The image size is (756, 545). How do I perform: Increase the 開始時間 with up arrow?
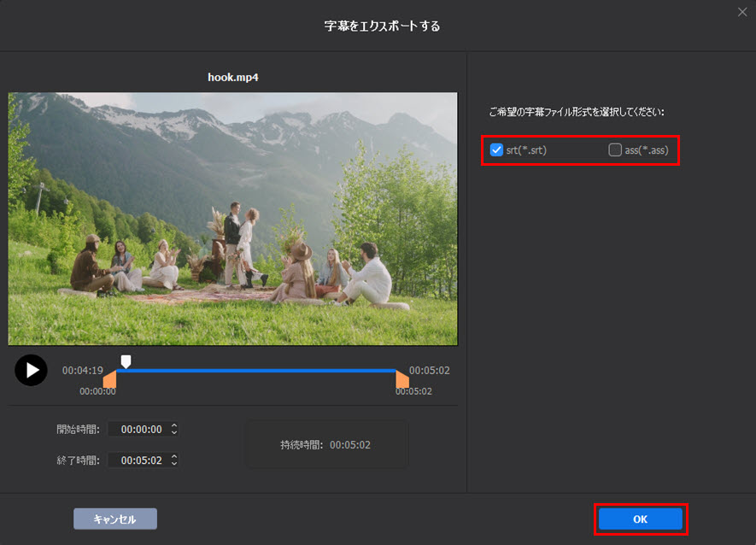[x=174, y=425]
